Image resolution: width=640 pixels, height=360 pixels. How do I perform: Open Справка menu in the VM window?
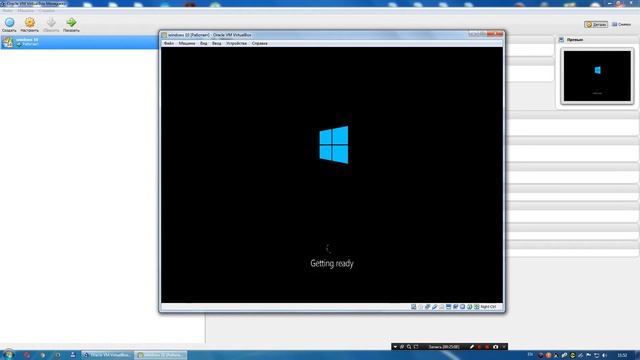260,43
